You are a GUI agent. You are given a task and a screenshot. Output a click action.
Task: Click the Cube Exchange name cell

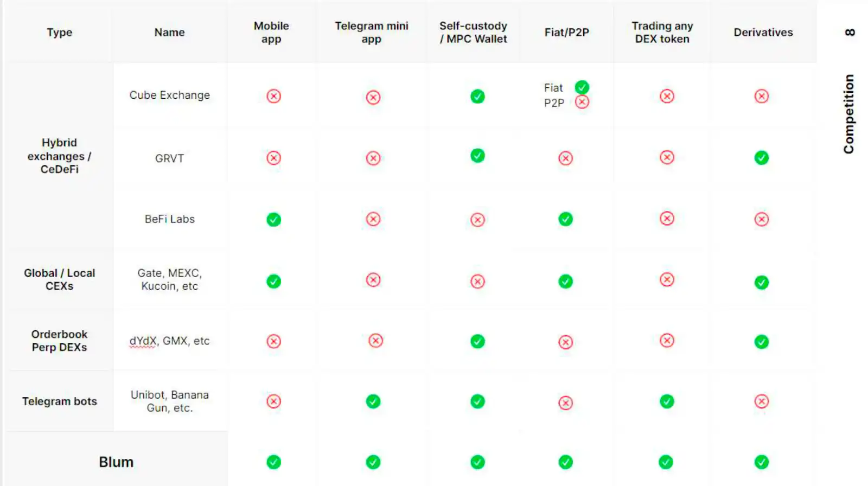click(169, 95)
